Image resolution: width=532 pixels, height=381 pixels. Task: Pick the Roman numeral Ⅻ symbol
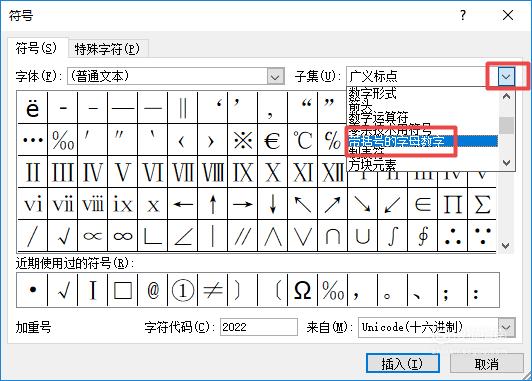[332, 172]
